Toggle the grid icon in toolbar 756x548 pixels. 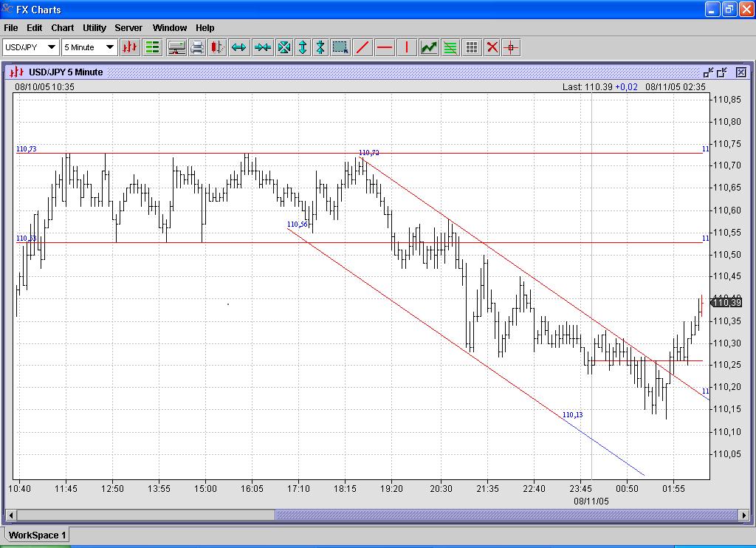(x=472, y=47)
